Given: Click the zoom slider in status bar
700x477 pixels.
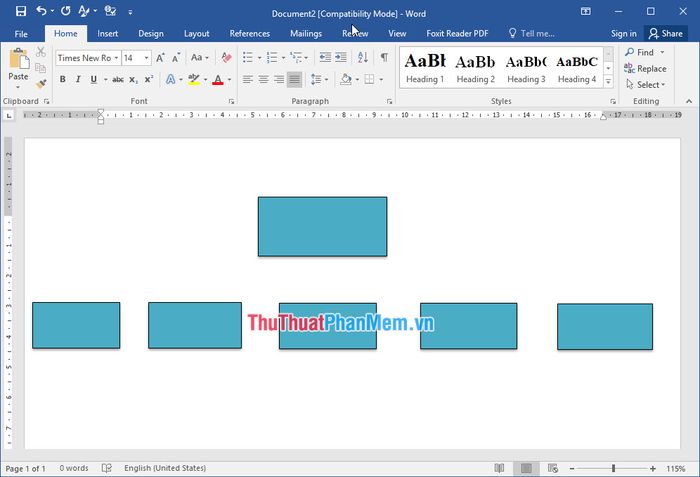Looking at the screenshot, I should click(x=613, y=468).
